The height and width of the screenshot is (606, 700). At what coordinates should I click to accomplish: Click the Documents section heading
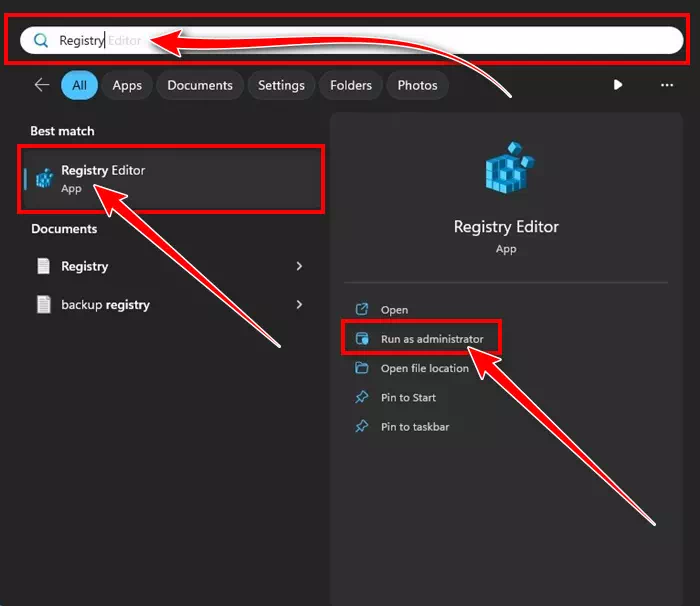[64, 229]
